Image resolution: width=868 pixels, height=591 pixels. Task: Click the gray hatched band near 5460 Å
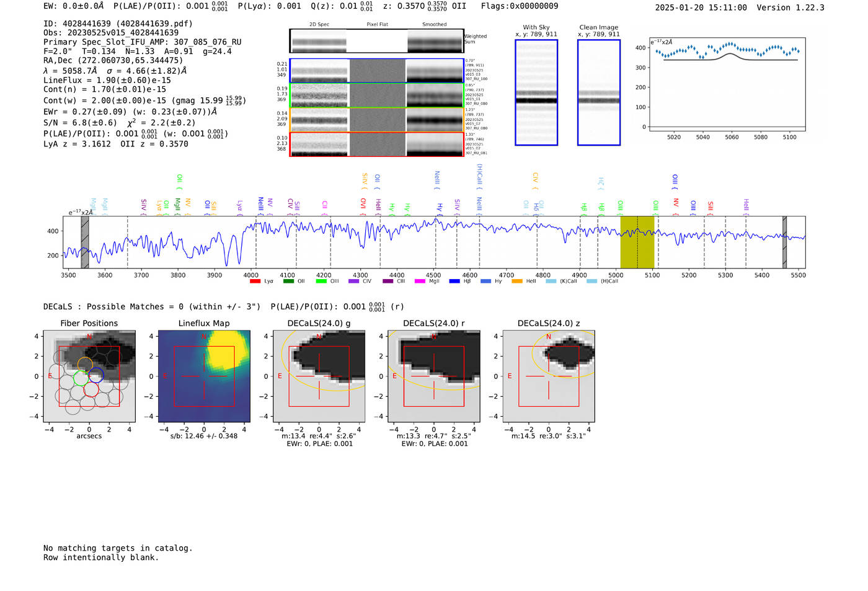click(x=784, y=242)
